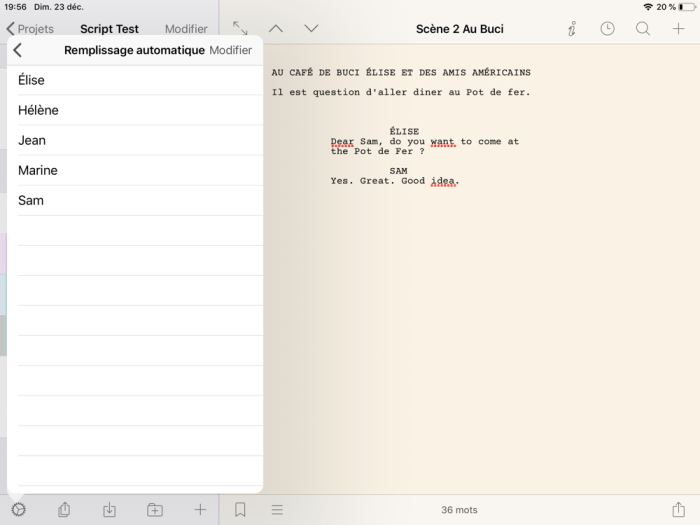The image size is (700, 525).
Task: Open snapshots history clock icon
Action: point(607,29)
